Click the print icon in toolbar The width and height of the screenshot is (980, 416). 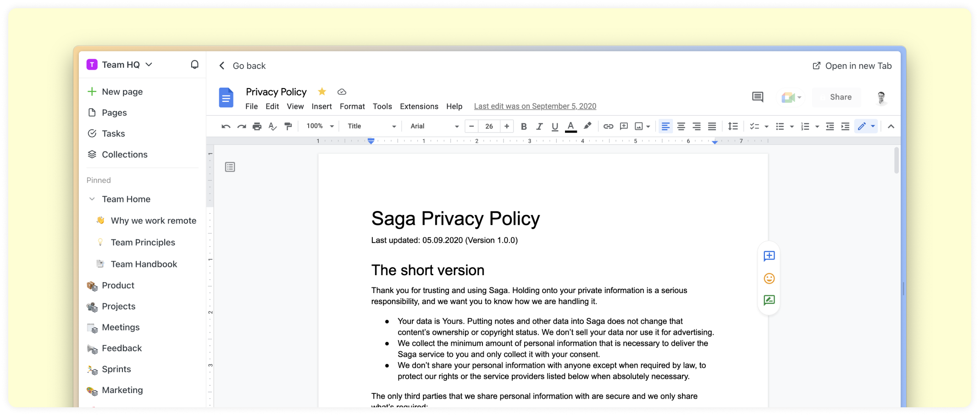pos(257,127)
